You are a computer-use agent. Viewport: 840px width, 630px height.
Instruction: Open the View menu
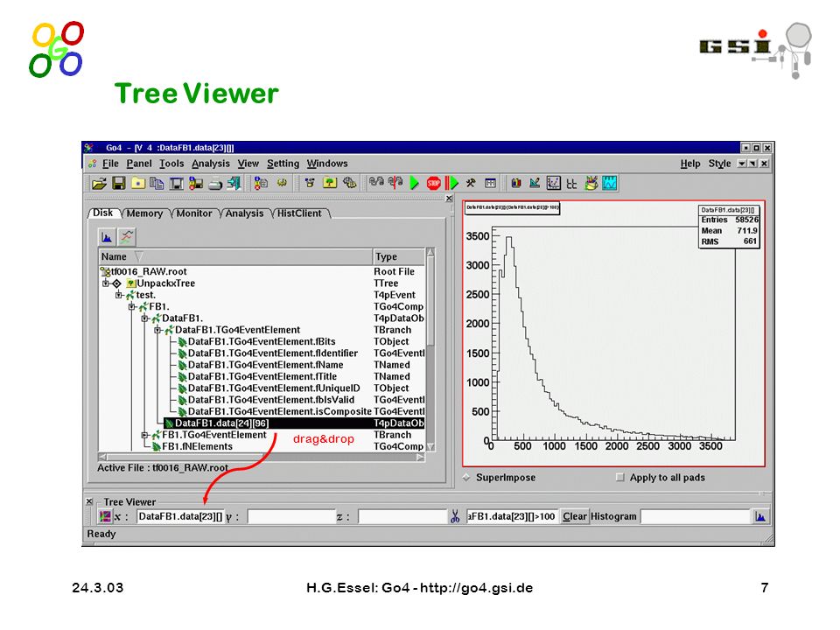coord(248,164)
